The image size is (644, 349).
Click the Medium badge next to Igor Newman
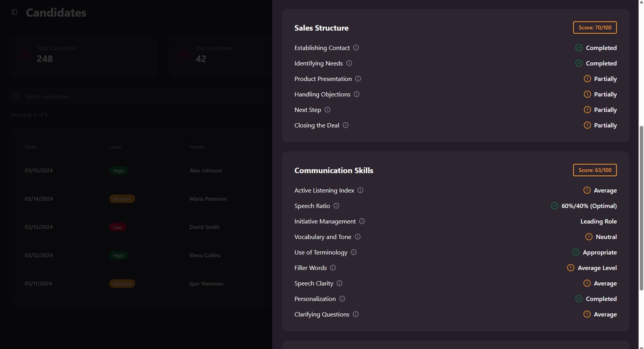coord(122,284)
